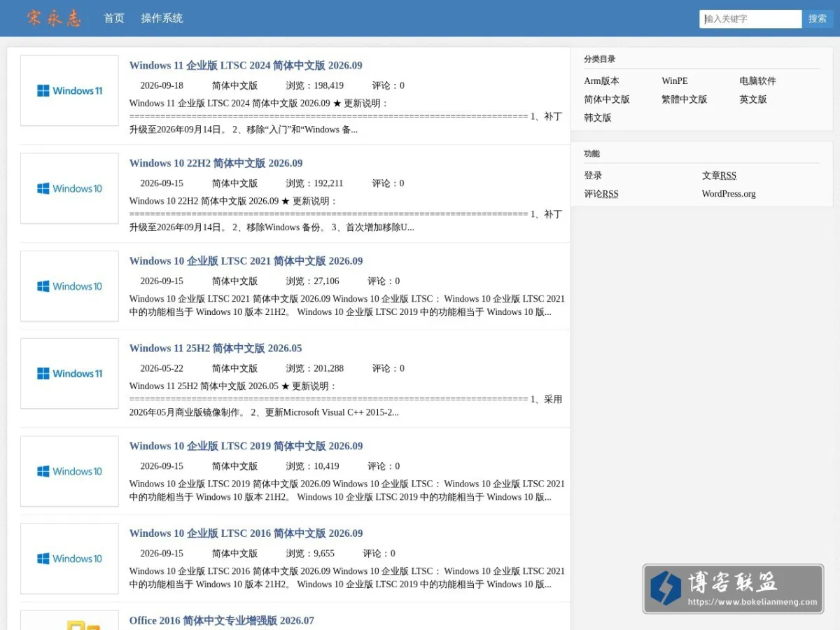Click 简体中文版 tag under Windows 10 LTSC 2021 post
The image size is (840, 630).
click(x=235, y=281)
